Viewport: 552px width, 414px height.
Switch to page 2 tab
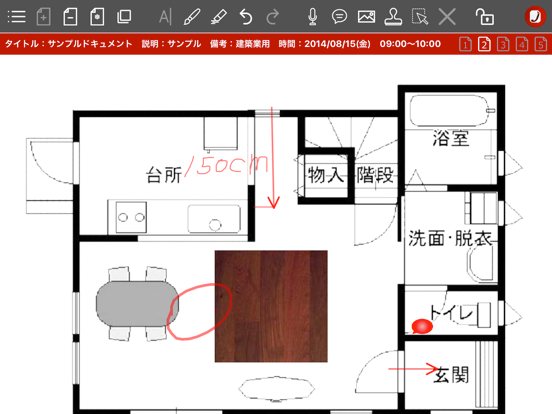(484, 44)
